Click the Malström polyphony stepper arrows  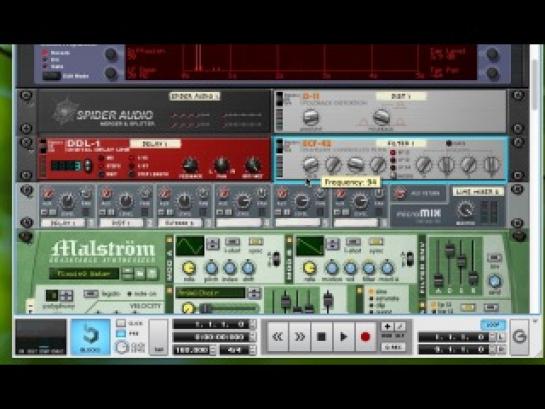66,296
